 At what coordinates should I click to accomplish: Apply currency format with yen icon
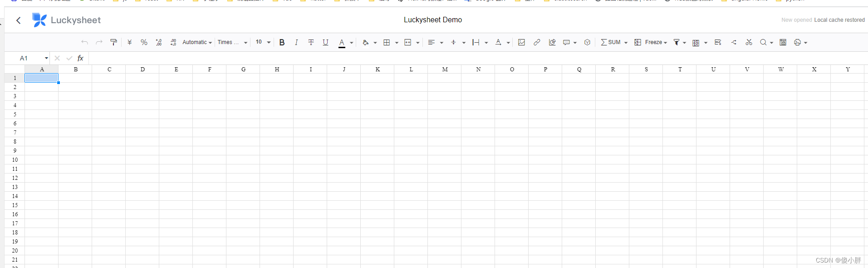coord(130,42)
